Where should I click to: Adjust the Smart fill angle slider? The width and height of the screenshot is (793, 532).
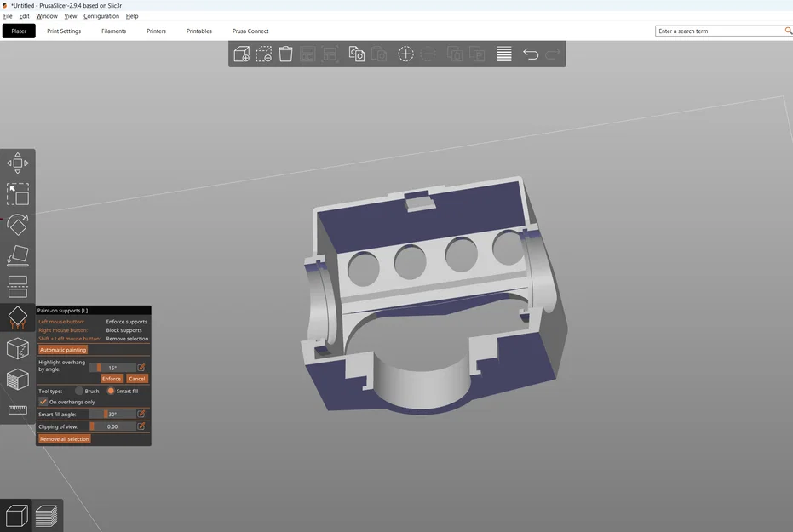pos(112,414)
